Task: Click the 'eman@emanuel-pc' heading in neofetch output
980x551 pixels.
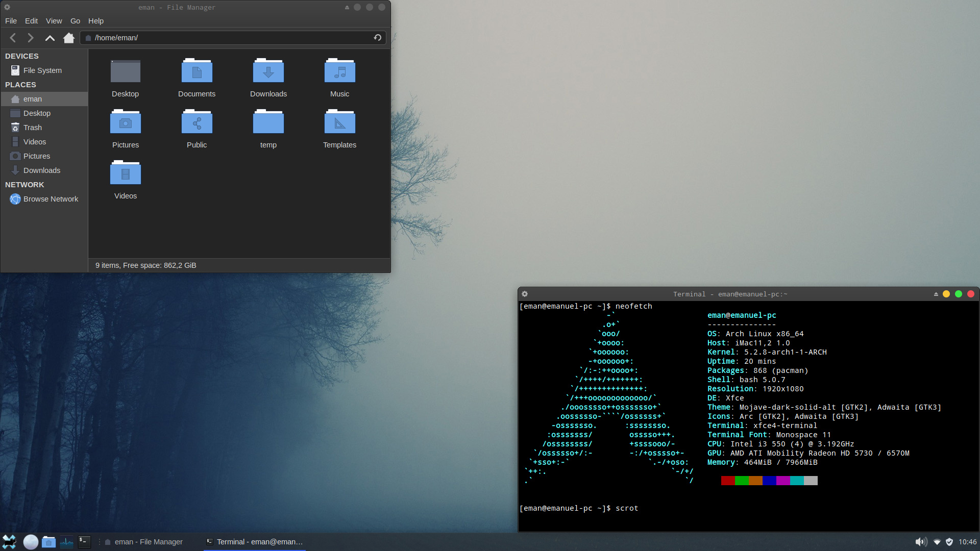Action: click(742, 315)
